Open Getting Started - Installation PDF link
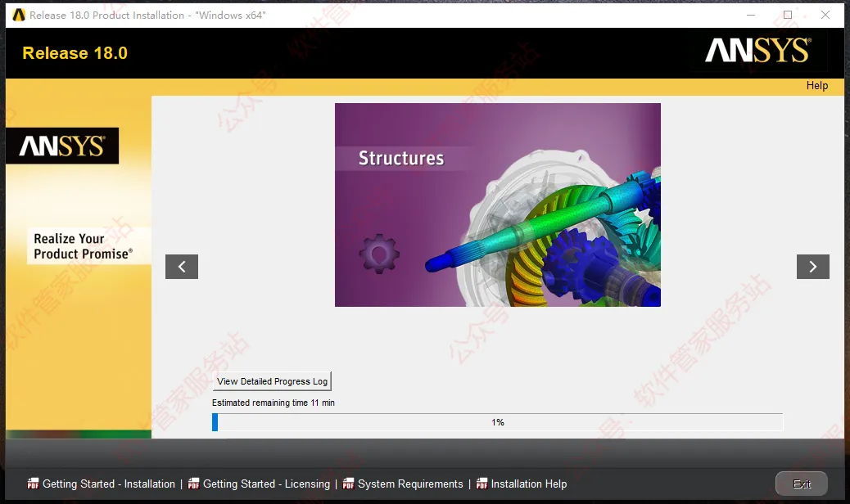The width and height of the screenshot is (850, 504). point(108,484)
